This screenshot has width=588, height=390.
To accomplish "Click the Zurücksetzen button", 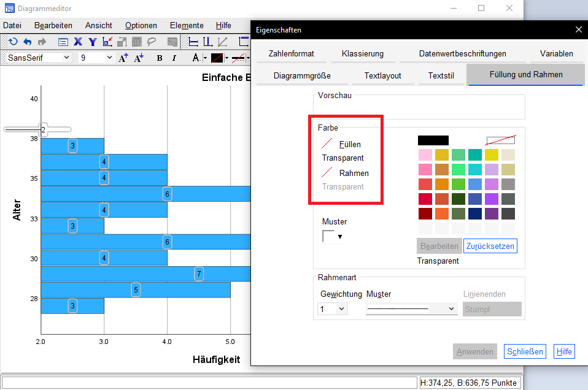I will point(490,245).
